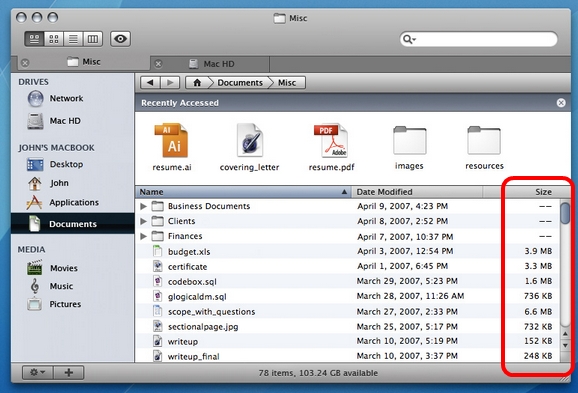The height and width of the screenshot is (393, 578).
Task: Select codebox.sql file
Action: tap(348, 281)
